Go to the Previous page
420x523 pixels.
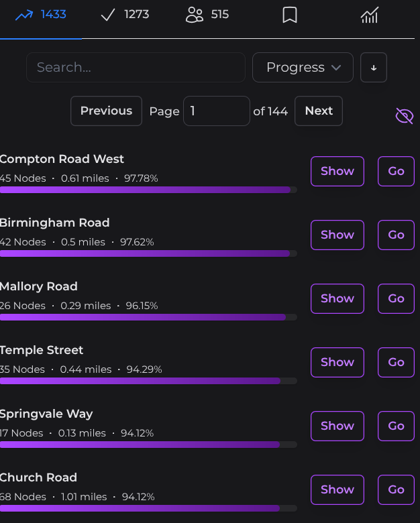pos(106,111)
